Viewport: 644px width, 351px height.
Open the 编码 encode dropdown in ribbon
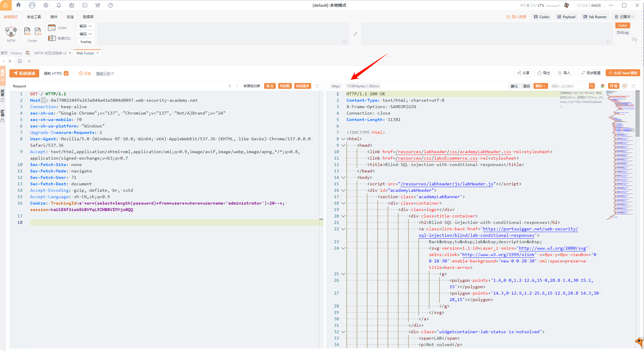pos(86,34)
